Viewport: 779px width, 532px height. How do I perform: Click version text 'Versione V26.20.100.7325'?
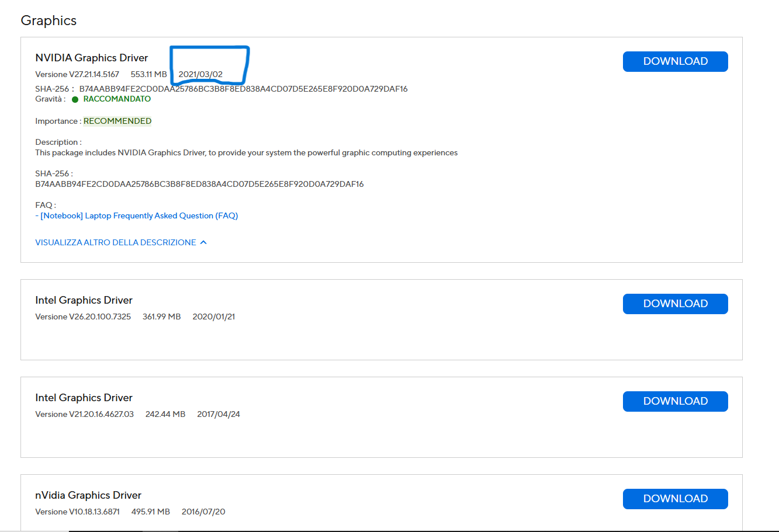point(83,317)
